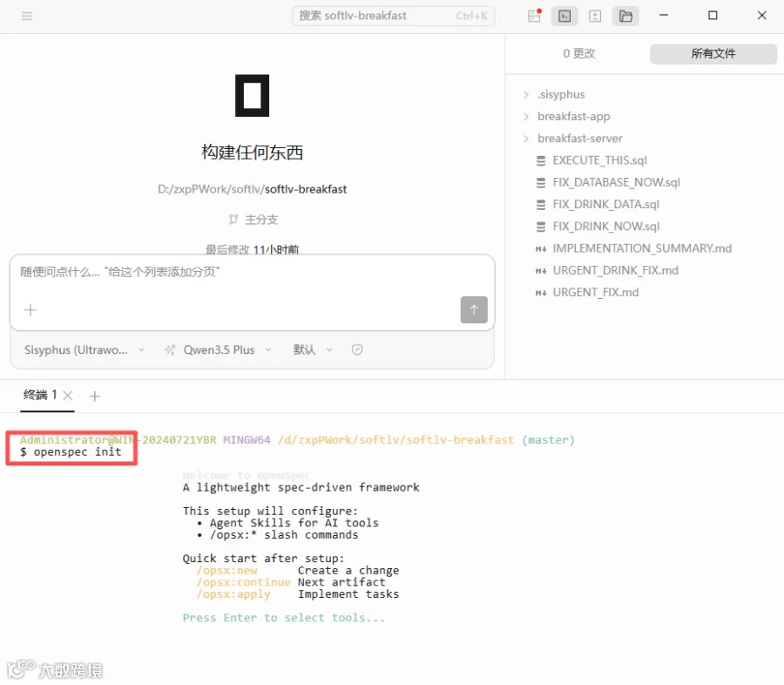Open the status panel icon with red dot
This screenshot has width=784, height=685.
[535, 16]
